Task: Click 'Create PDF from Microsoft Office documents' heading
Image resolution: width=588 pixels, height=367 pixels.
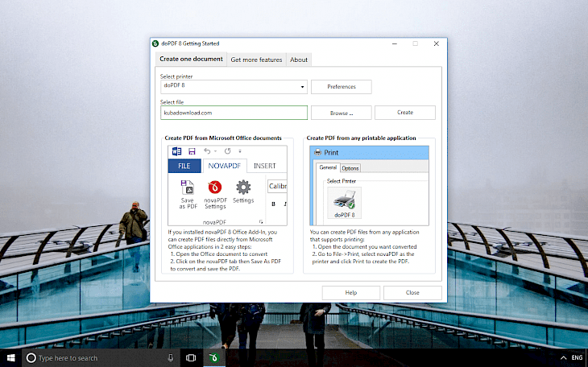Action: point(223,138)
